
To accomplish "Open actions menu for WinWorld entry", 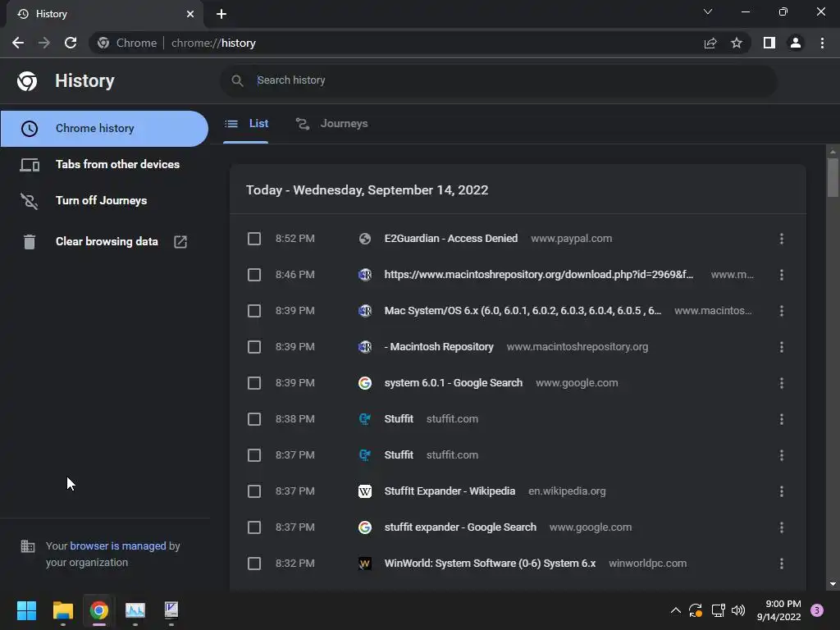I will pos(782,564).
